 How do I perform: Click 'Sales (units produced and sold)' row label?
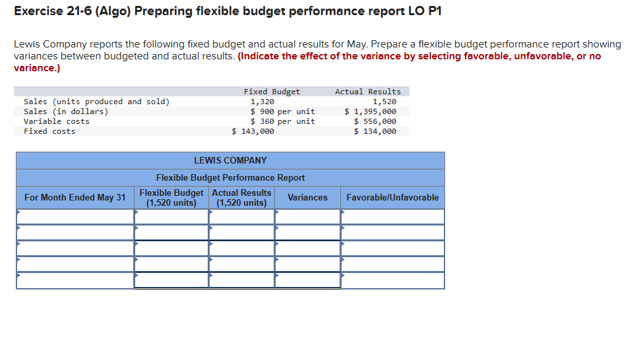tap(96, 102)
